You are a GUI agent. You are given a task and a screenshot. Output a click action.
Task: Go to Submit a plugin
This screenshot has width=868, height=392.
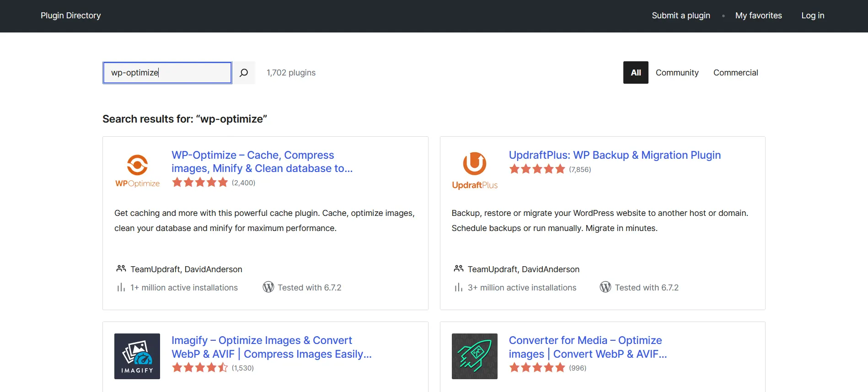pyautogui.click(x=681, y=16)
